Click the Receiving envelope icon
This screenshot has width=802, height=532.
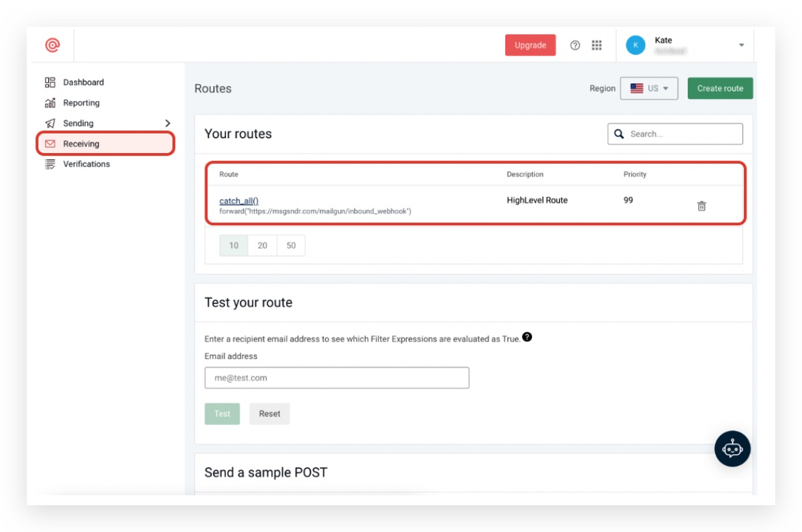pyautogui.click(x=49, y=143)
